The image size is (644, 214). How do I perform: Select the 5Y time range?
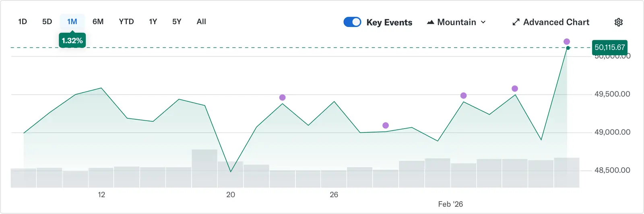[x=177, y=22]
